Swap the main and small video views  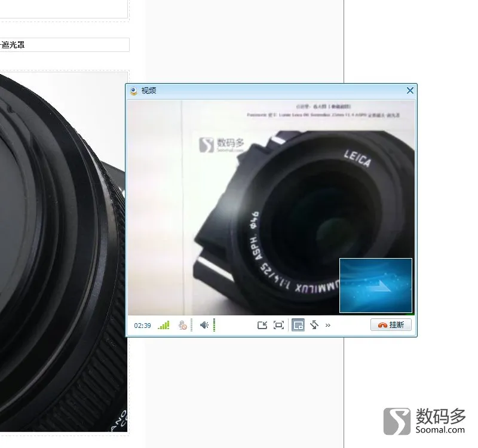pyautogui.click(x=314, y=325)
